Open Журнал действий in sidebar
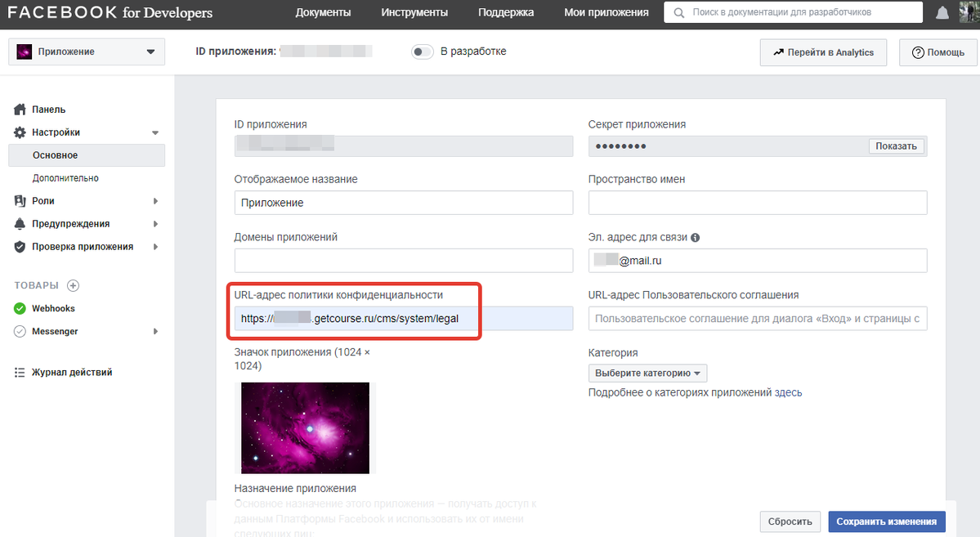Image resolution: width=980 pixels, height=537 pixels. click(72, 373)
